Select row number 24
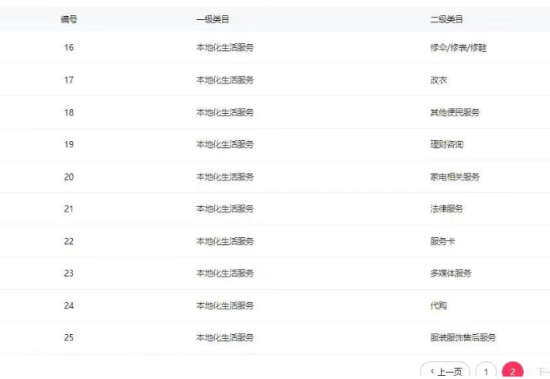Screen dimensions: 550x379 (69, 306)
